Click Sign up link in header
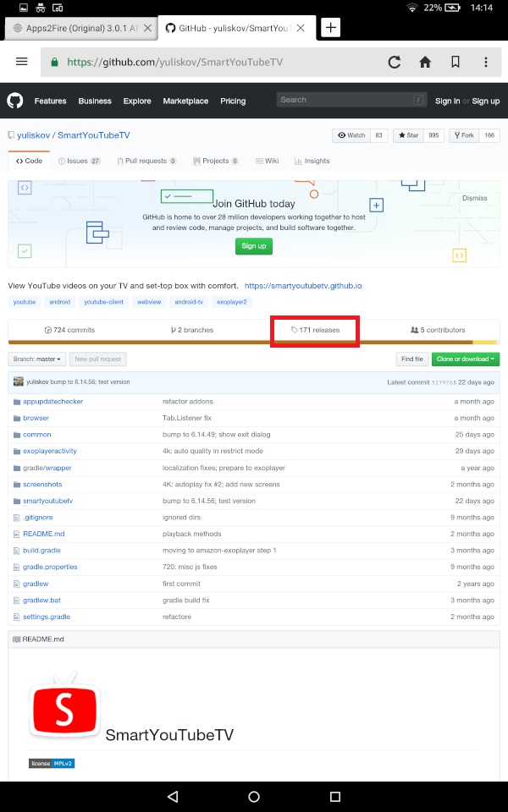This screenshot has height=812, width=508. pyautogui.click(x=486, y=101)
